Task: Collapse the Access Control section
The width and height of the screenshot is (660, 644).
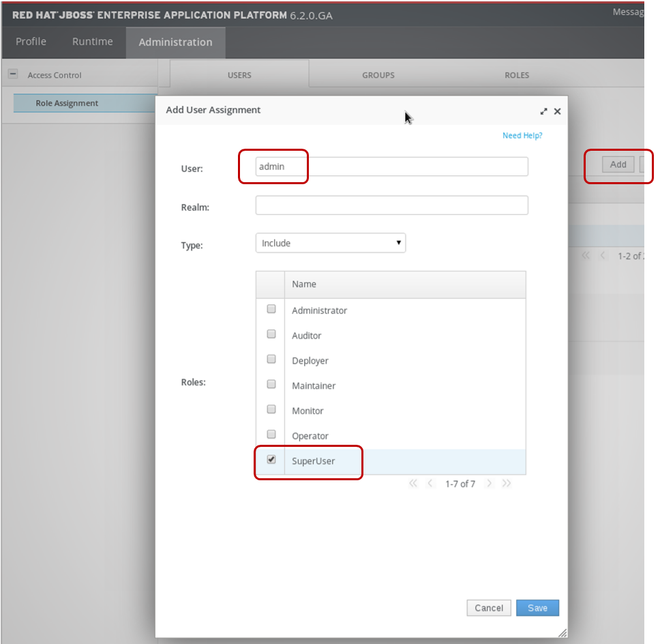Action: [13, 75]
